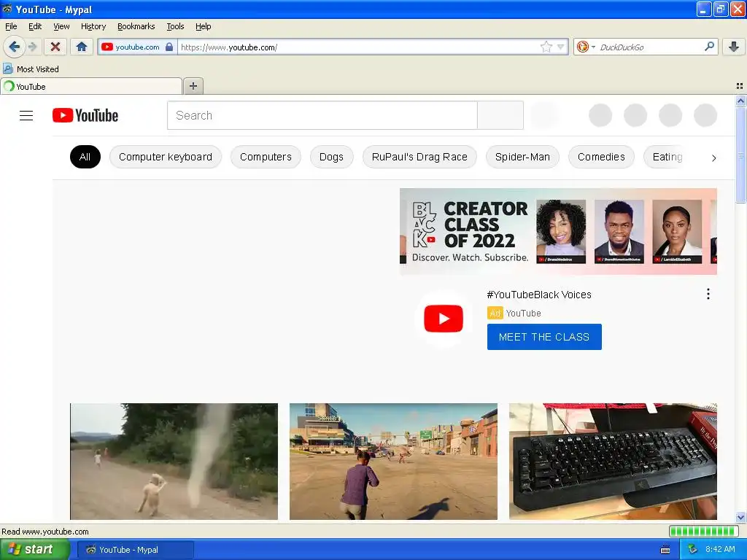Open the Edit menu
This screenshot has width=747, height=560.
click(35, 26)
